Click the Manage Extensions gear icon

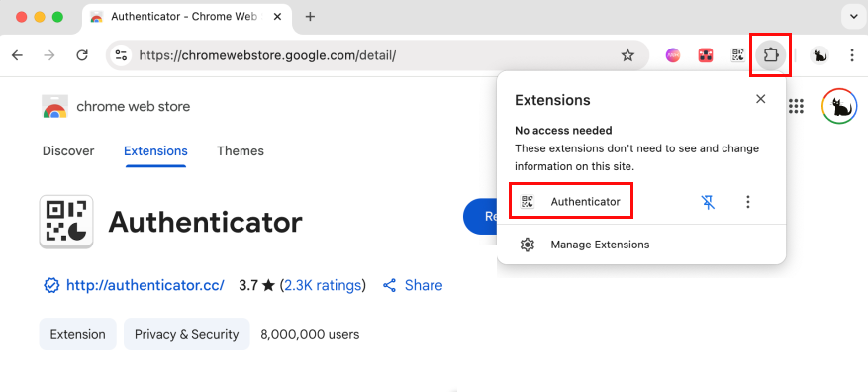click(x=528, y=245)
